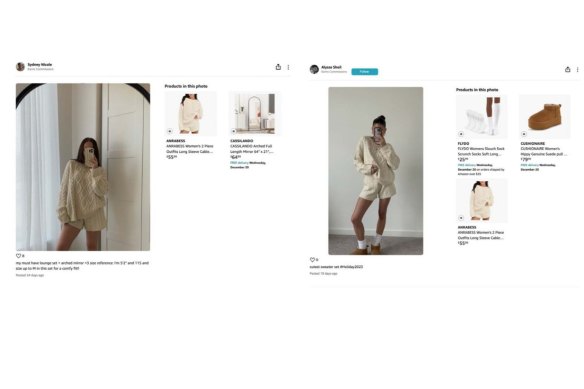Click Alyssa Sheil's profile avatar
This screenshot has width=584, height=389.
pyautogui.click(x=314, y=69)
